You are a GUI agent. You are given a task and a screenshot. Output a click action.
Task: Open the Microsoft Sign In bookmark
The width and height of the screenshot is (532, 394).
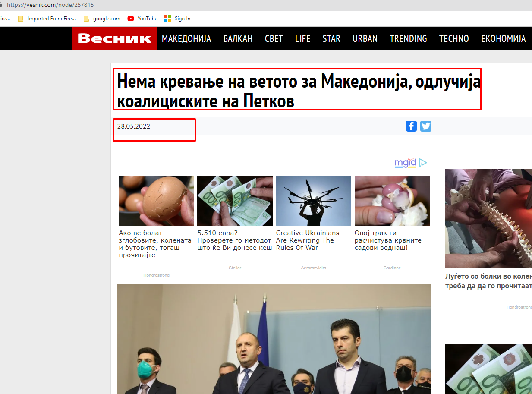coord(177,19)
